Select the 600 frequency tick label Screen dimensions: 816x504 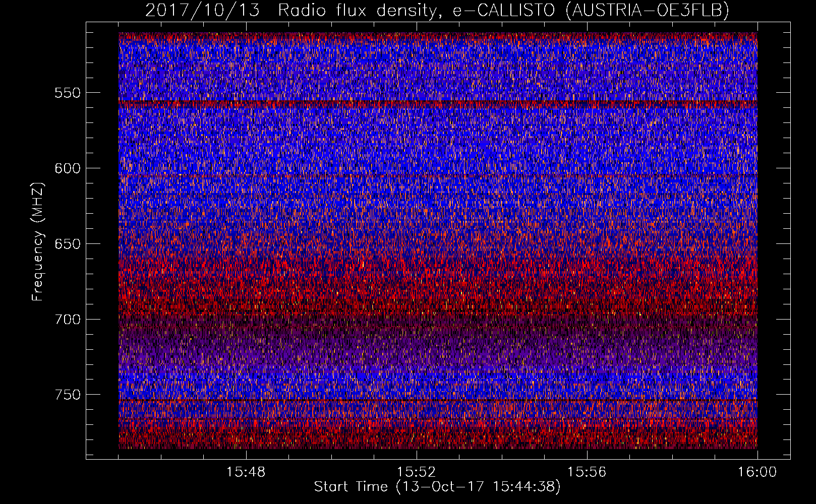pyautogui.click(x=68, y=168)
